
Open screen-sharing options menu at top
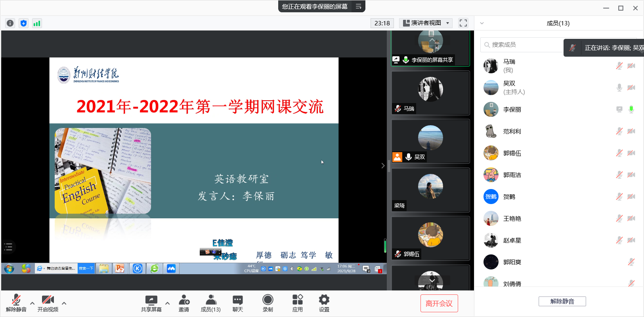(x=358, y=6)
